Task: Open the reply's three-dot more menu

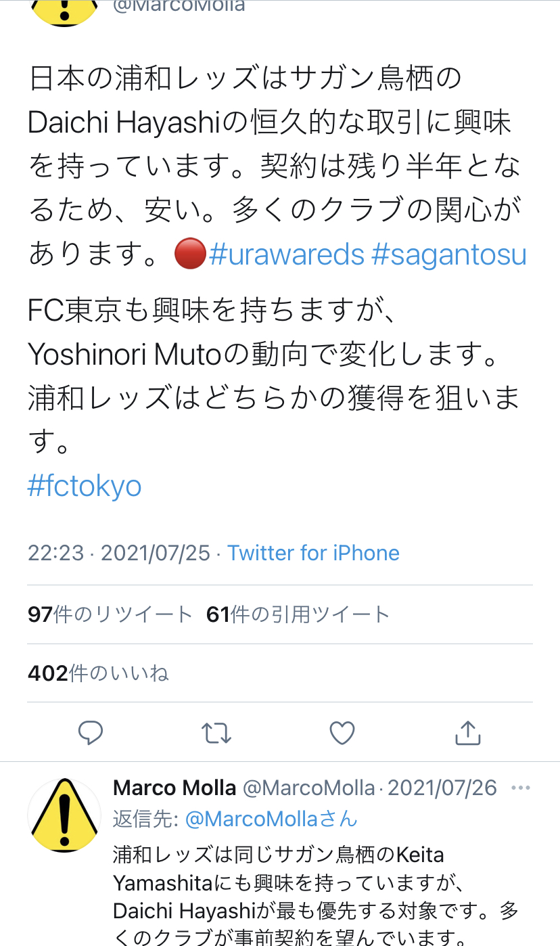Action: point(521,788)
